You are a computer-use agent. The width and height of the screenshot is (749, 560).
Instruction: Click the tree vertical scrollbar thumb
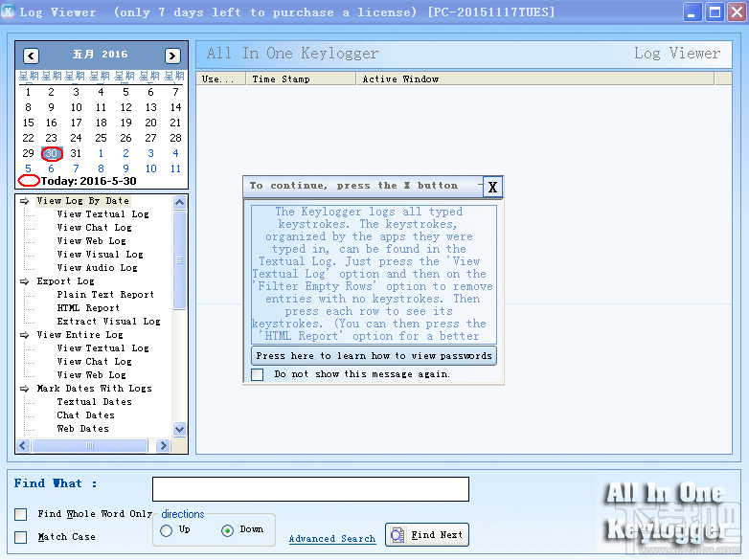point(180,260)
